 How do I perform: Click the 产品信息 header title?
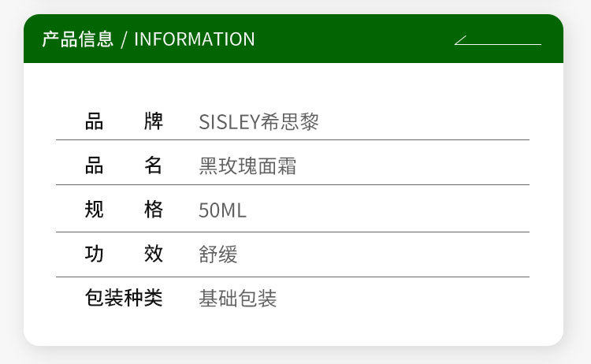click(x=77, y=39)
